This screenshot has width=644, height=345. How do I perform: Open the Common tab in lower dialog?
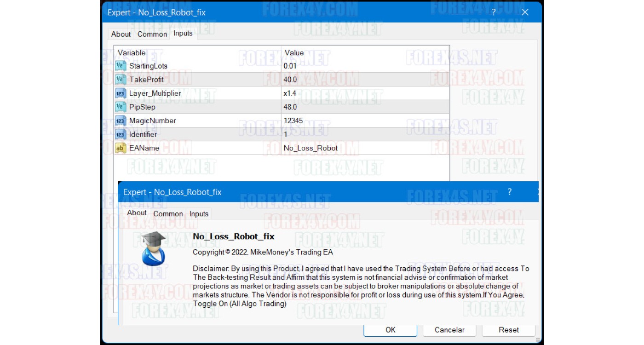168,214
